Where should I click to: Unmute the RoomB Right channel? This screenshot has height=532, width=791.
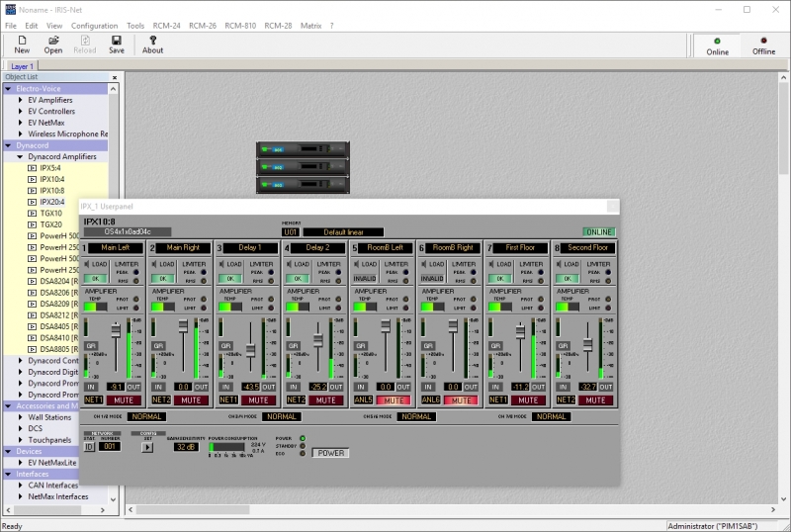(461, 400)
